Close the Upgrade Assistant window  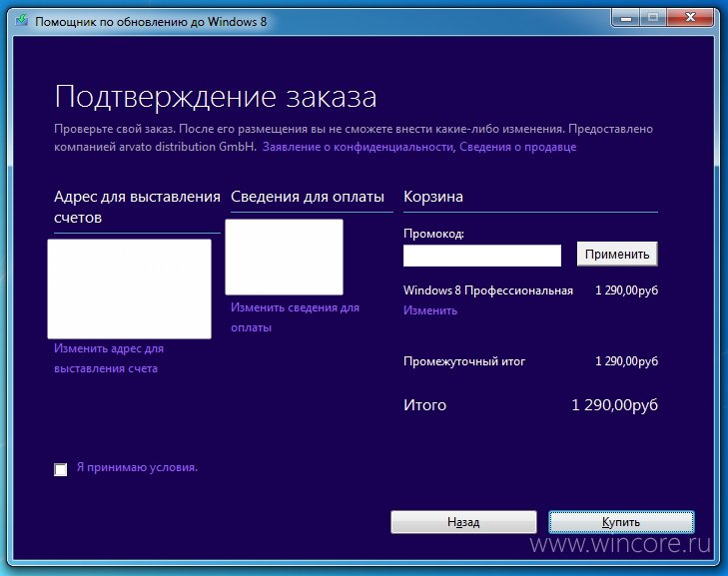(690, 18)
